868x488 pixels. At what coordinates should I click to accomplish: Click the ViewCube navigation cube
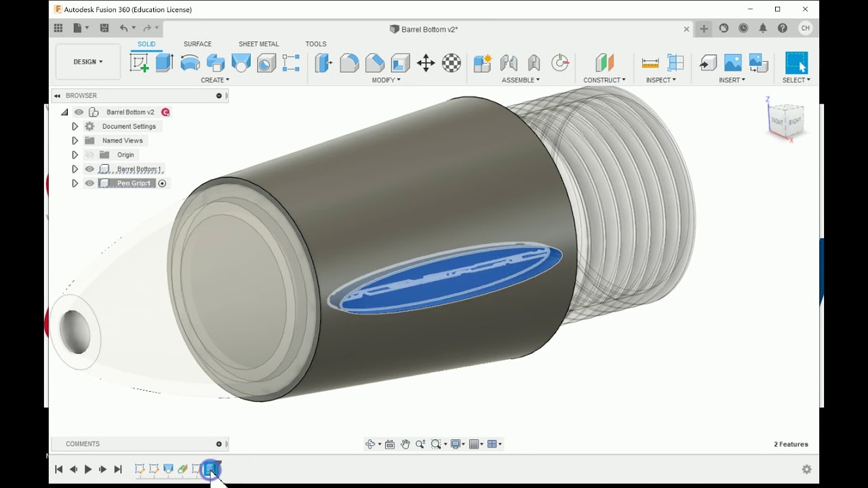[787, 120]
